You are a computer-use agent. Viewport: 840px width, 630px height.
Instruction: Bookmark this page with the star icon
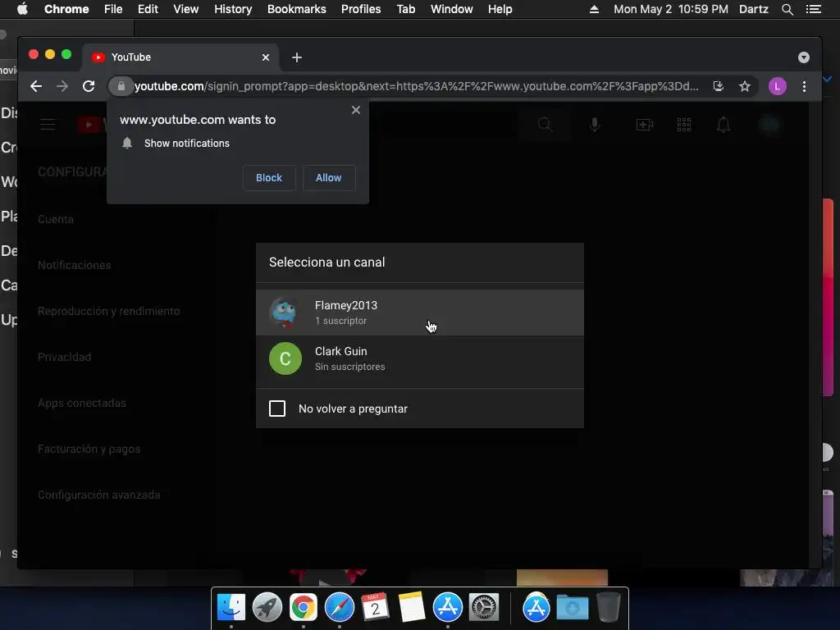coord(745,86)
